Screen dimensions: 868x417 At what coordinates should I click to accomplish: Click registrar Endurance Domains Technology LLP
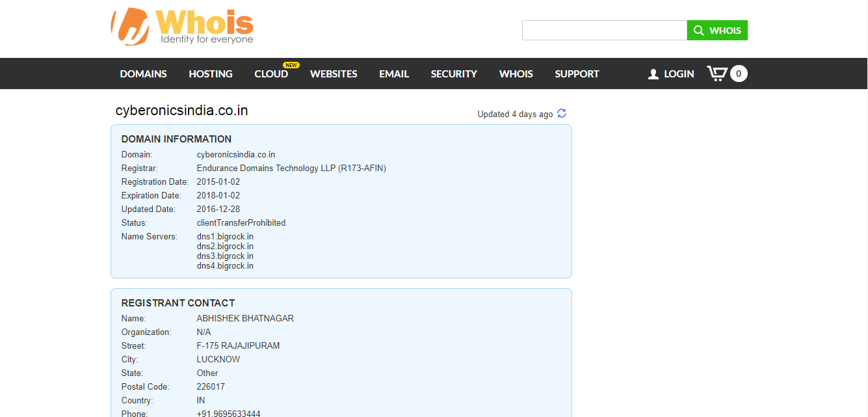click(291, 168)
